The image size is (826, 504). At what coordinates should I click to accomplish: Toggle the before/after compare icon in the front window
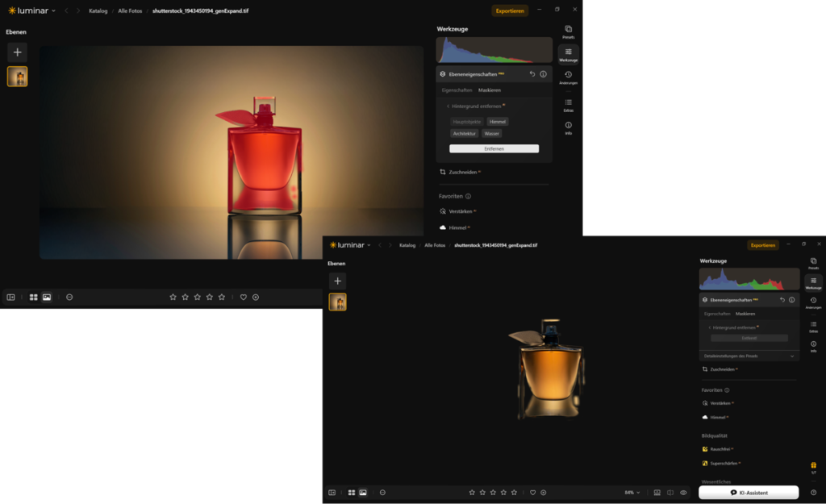[670, 493]
